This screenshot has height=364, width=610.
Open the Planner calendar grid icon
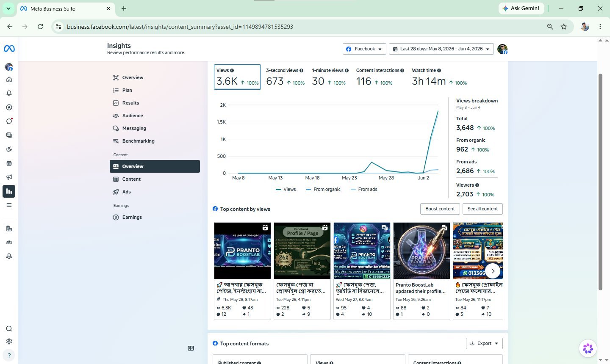[9, 163]
